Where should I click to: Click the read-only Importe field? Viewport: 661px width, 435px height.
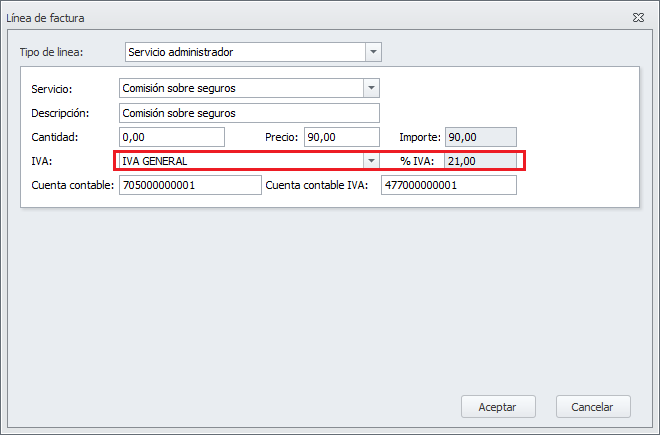coord(480,137)
